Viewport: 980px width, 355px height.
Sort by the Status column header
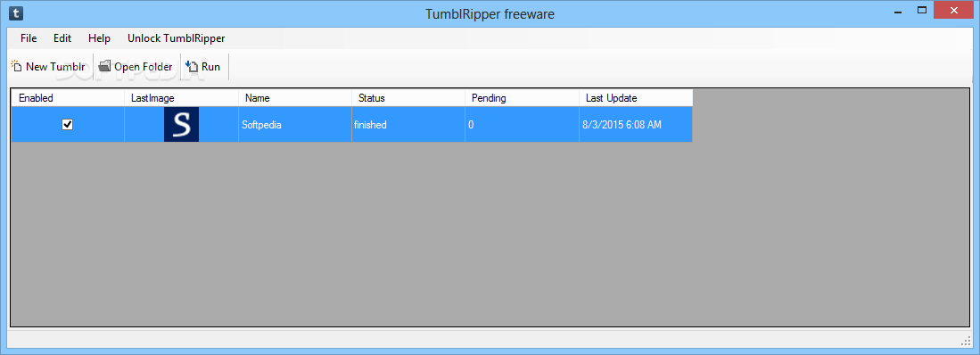[x=408, y=98]
